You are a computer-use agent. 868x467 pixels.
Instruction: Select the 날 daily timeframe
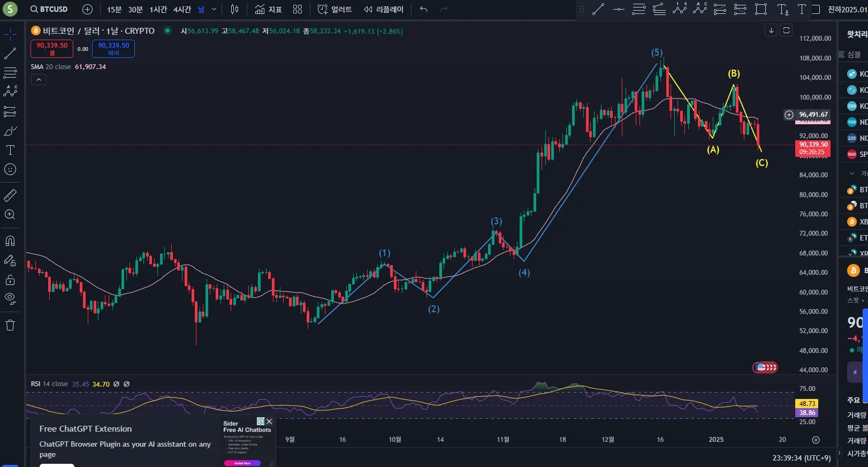201,10
